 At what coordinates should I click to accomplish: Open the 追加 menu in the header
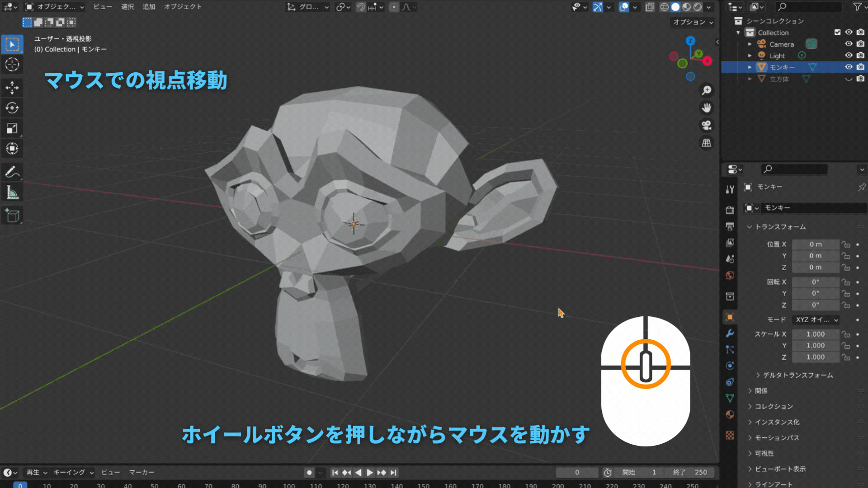click(149, 7)
